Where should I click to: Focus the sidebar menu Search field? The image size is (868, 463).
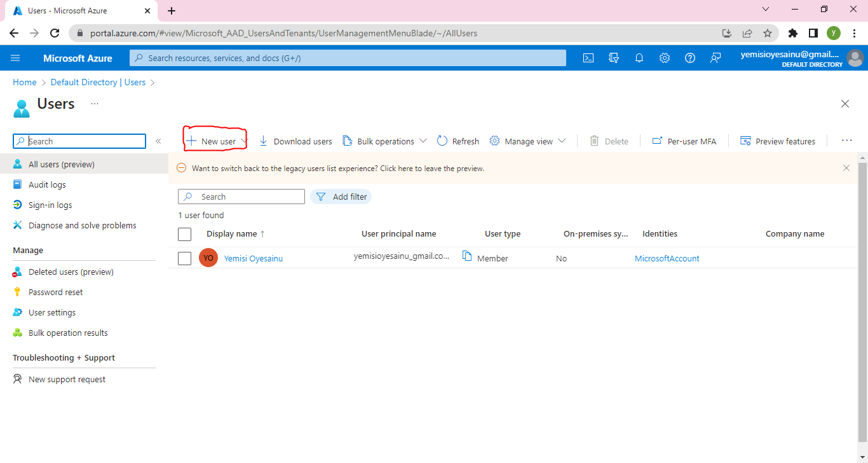click(79, 141)
